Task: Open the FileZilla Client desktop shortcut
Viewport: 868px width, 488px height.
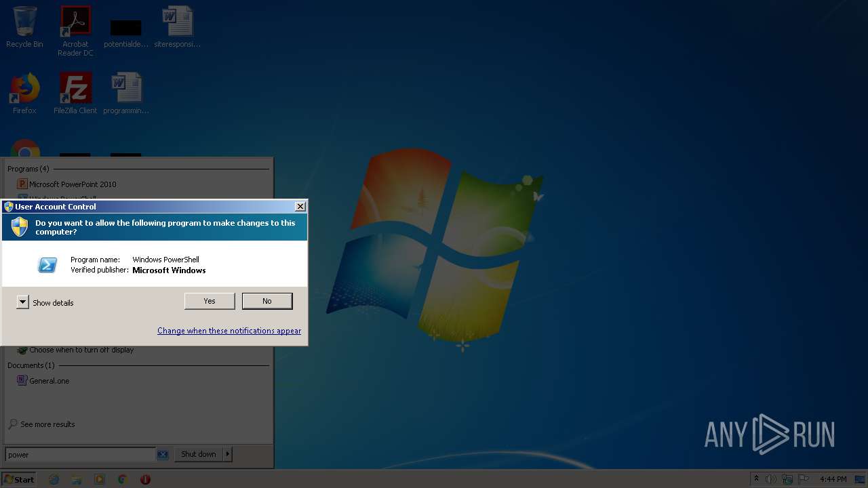Action: pyautogui.click(x=75, y=94)
